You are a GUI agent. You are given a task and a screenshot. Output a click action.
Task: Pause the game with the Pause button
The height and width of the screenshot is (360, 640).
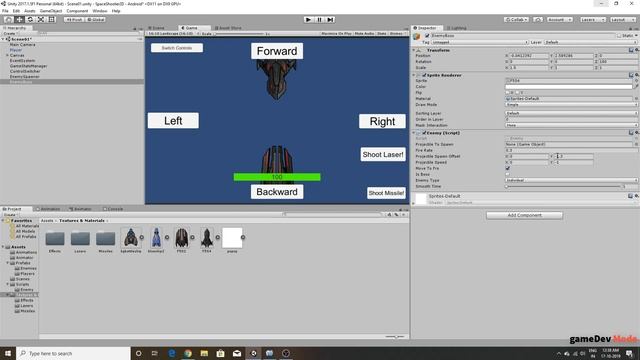(320, 20)
